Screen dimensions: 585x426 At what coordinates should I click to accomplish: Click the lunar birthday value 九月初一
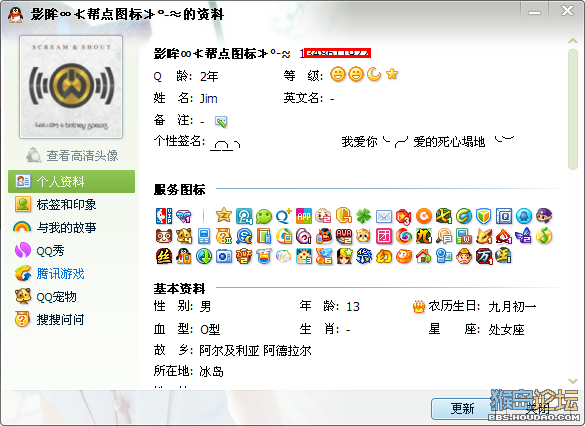(512, 307)
